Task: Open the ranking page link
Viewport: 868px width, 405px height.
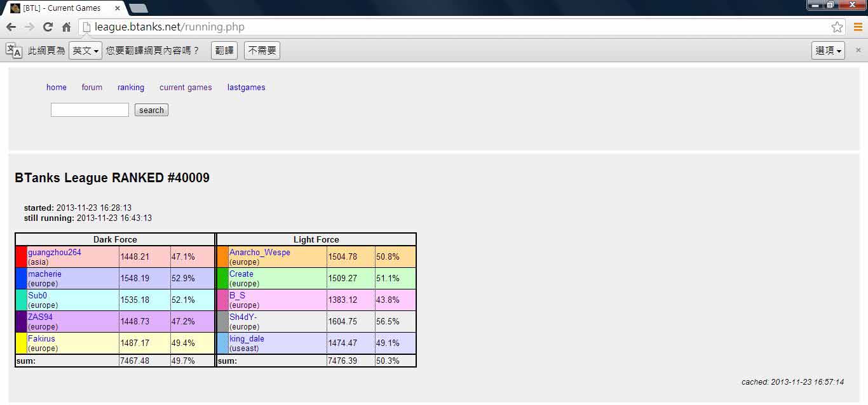Action: click(x=130, y=88)
